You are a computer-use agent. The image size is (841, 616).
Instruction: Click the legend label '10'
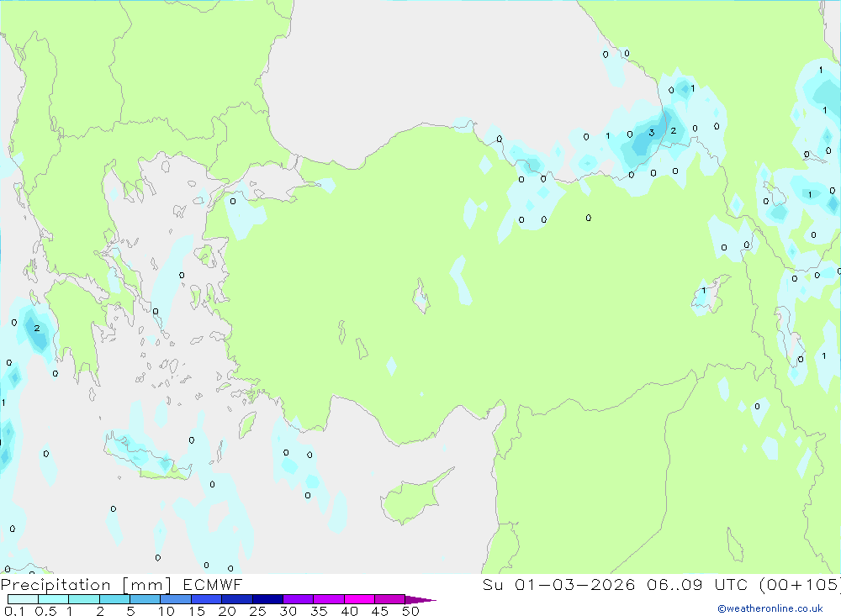[x=167, y=611]
